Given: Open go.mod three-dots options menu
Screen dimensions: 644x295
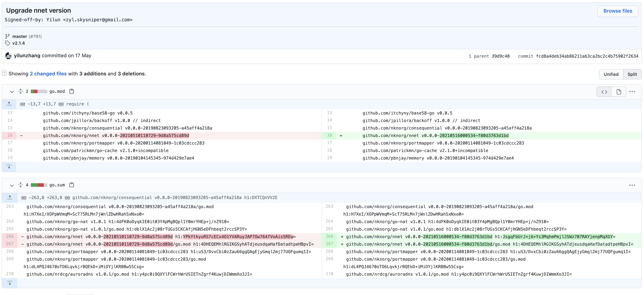Looking at the screenshot, I should coord(632,92).
